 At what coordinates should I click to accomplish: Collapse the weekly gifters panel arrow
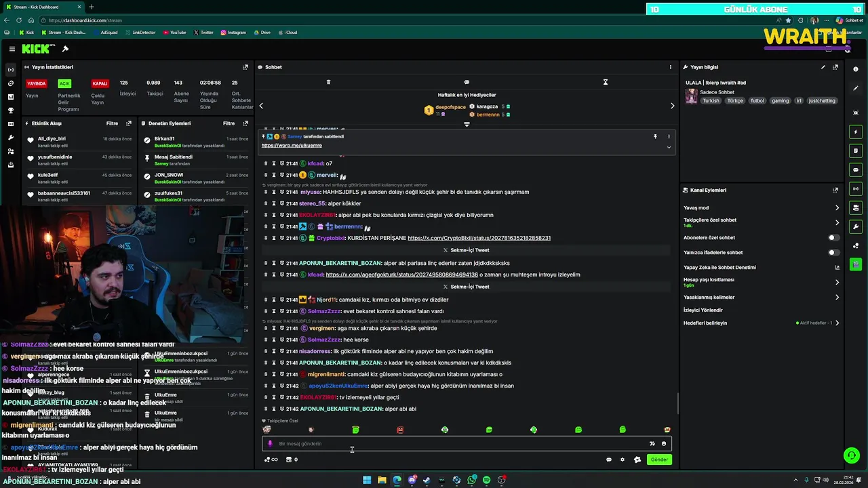pyautogui.click(x=467, y=124)
